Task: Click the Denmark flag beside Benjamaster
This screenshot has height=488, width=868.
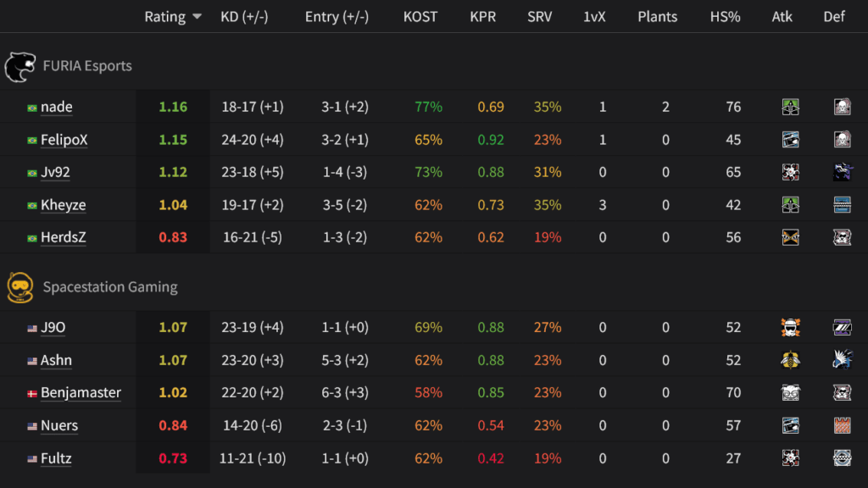Action: pos(31,392)
